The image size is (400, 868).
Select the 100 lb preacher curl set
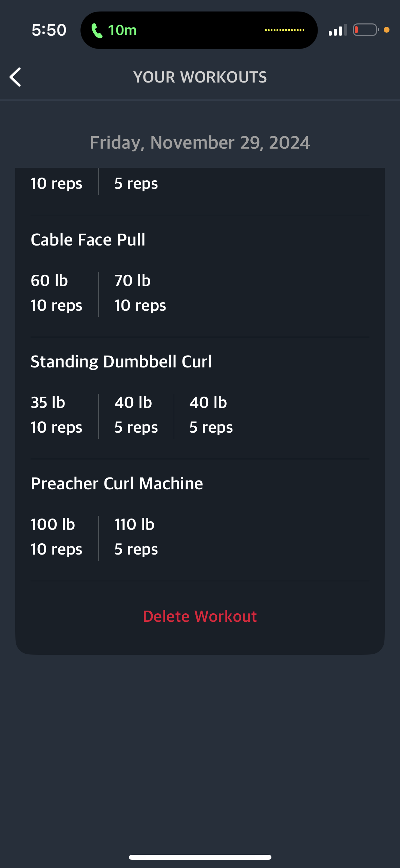point(56,537)
